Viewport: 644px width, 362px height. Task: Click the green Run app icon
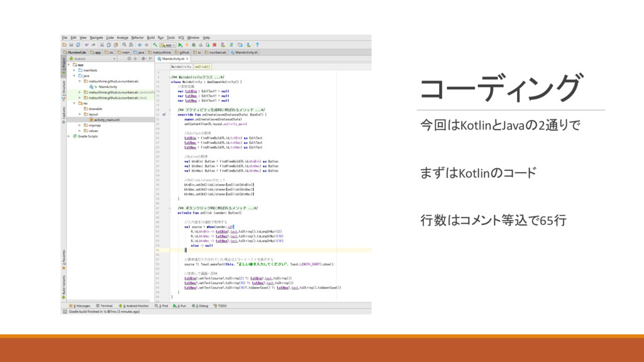[x=180, y=45]
